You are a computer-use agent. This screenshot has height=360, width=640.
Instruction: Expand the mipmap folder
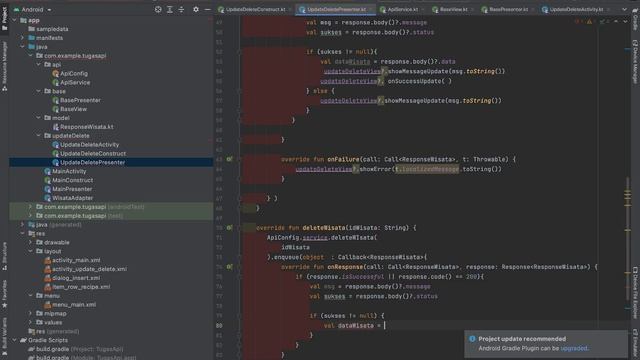pyautogui.click(x=31, y=313)
